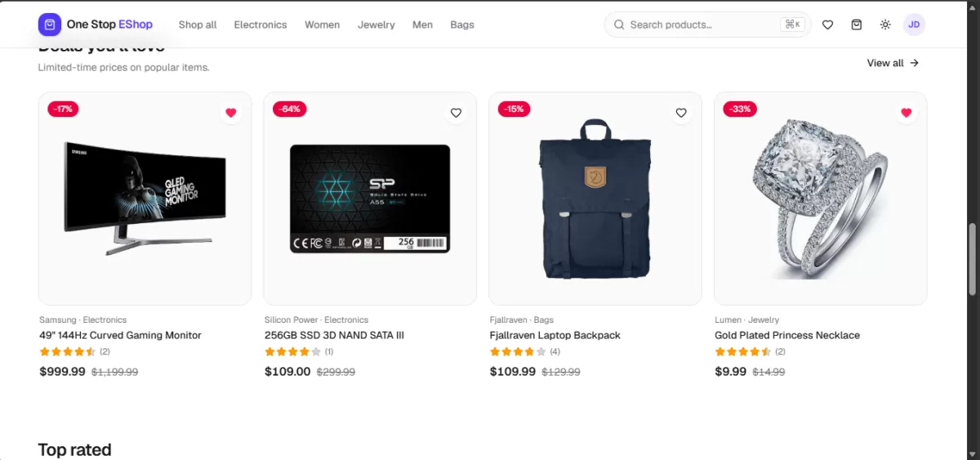Go to the Shop all page
The width and height of the screenshot is (980, 460).
point(198,25)
